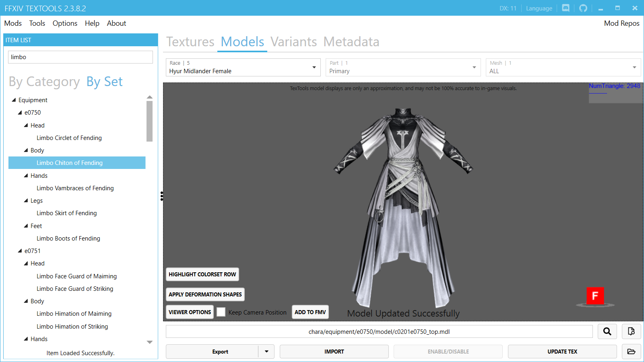Open the About menu

pyautogui.click(x=116, y=23)
